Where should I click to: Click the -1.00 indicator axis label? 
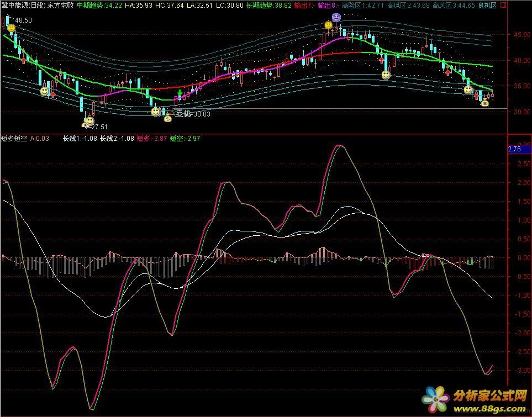click(523, 295)
